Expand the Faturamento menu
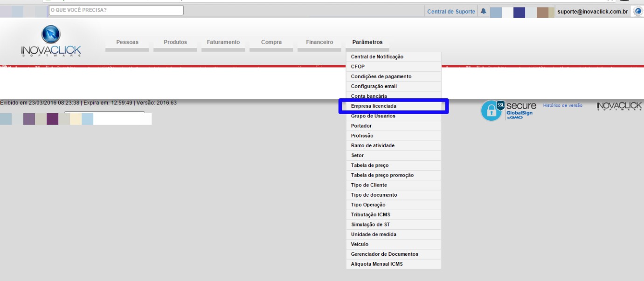The height and width of the screenshot is (281, 644). click(223, 42)
